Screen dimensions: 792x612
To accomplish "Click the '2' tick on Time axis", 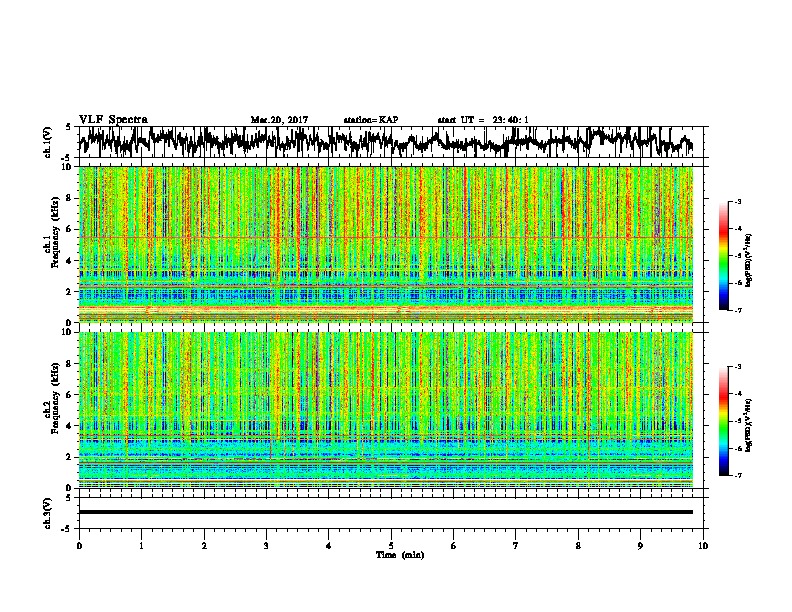I will (204, 546).
